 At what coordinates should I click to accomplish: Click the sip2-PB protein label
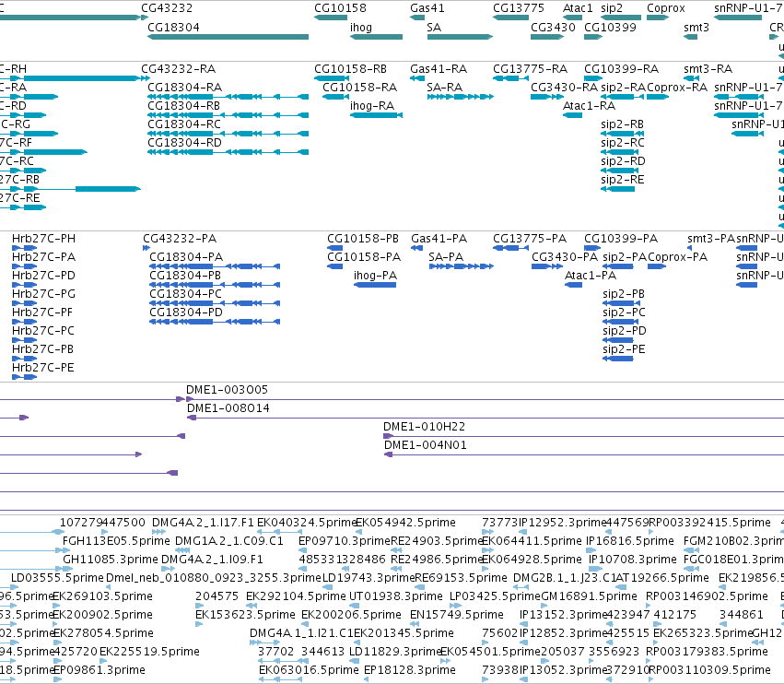[x=624, y=294]
